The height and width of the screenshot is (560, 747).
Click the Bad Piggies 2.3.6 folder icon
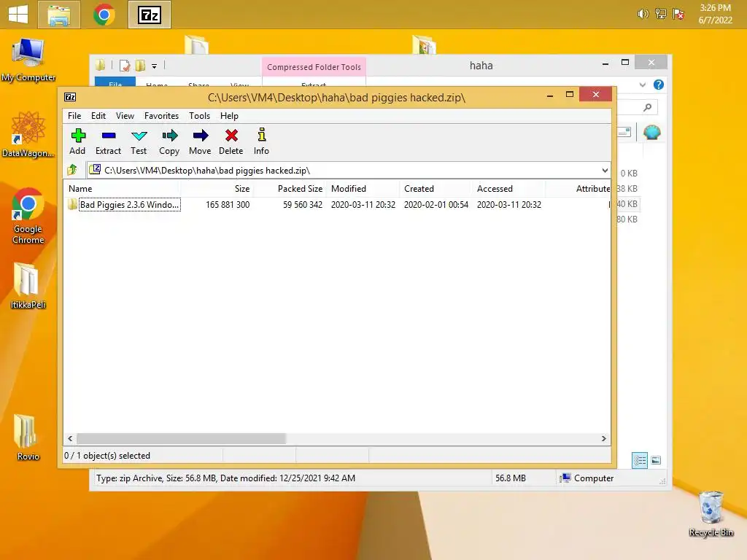coord(72,205)
